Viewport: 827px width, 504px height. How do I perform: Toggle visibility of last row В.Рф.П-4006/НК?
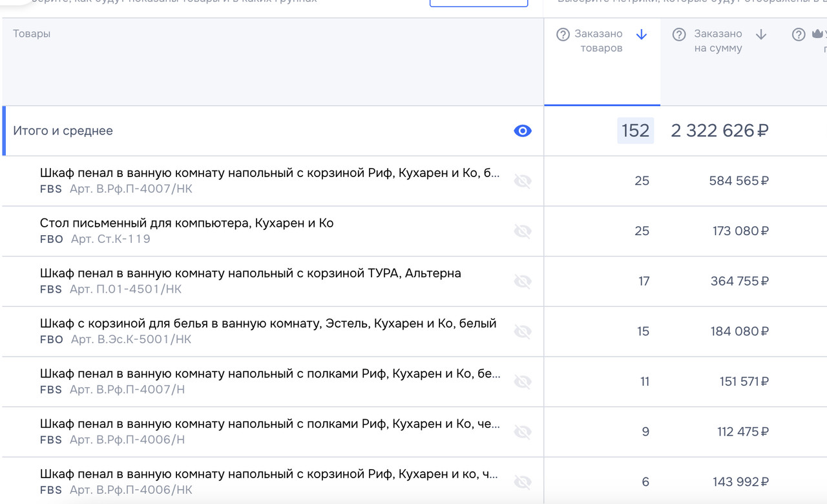tap(523, 482)
